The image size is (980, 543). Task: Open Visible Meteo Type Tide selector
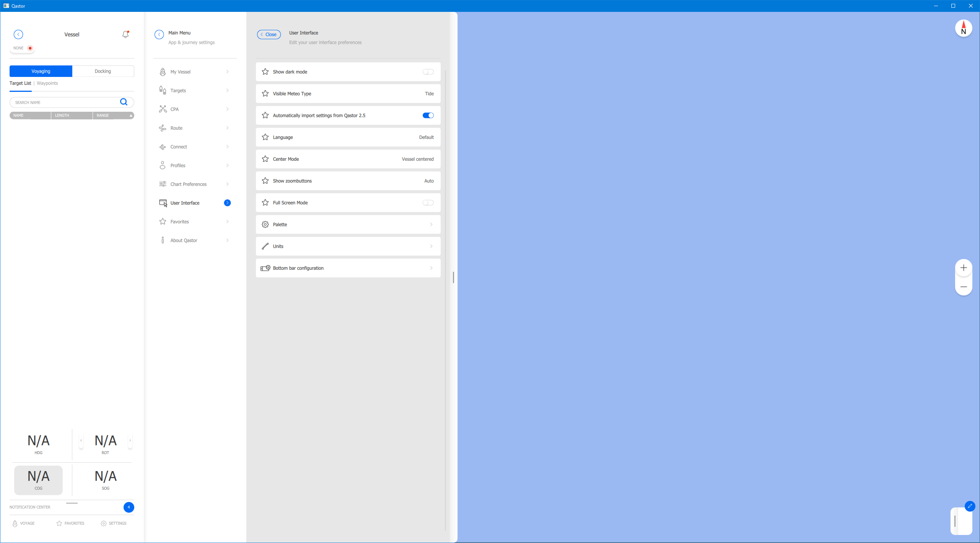pos(429,94)
